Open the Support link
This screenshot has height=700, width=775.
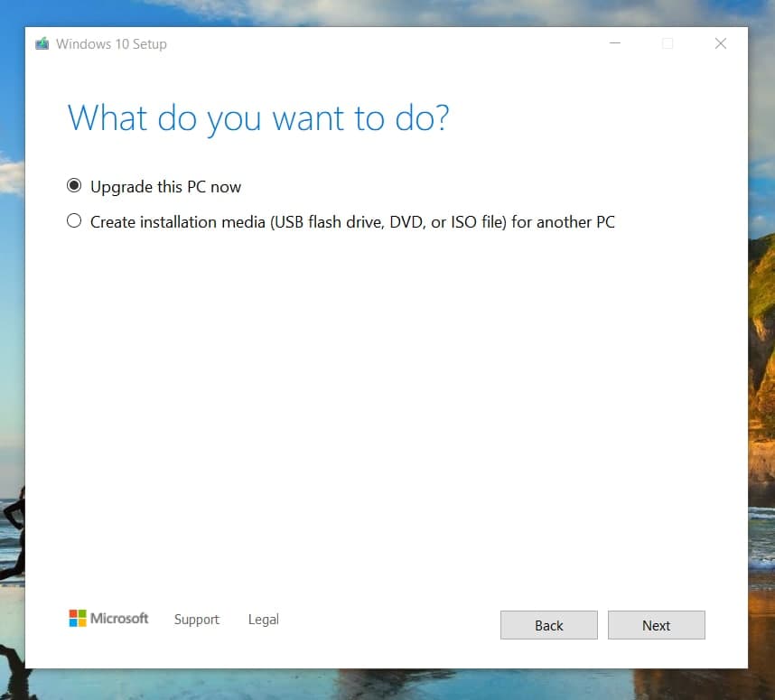[196, 620]
